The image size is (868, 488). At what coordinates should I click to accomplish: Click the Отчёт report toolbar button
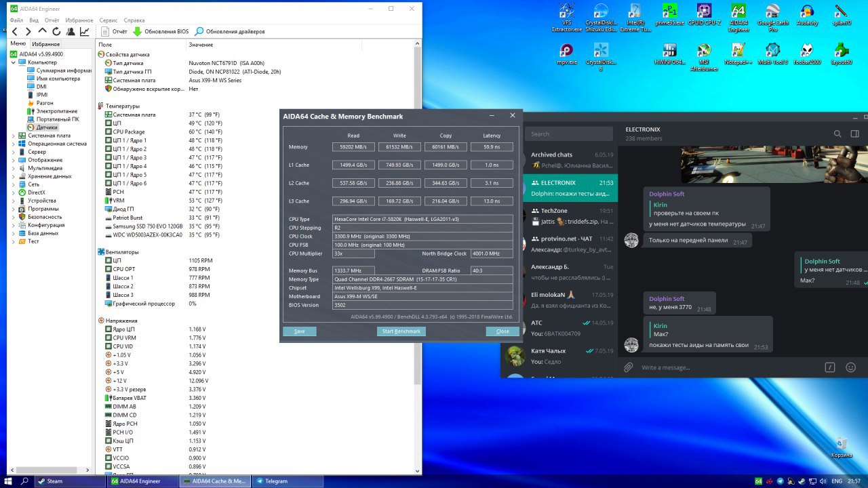pos(114,31)
